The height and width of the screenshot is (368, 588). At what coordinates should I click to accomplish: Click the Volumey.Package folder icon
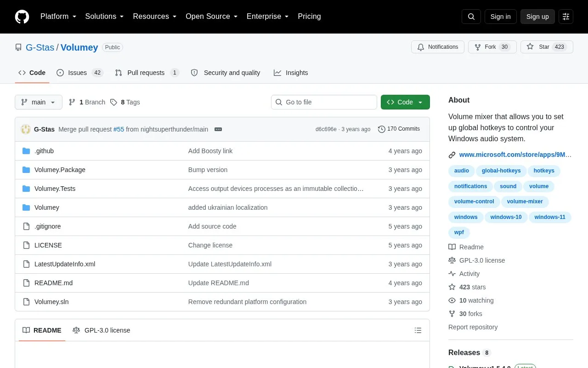[x=26, y=170]
